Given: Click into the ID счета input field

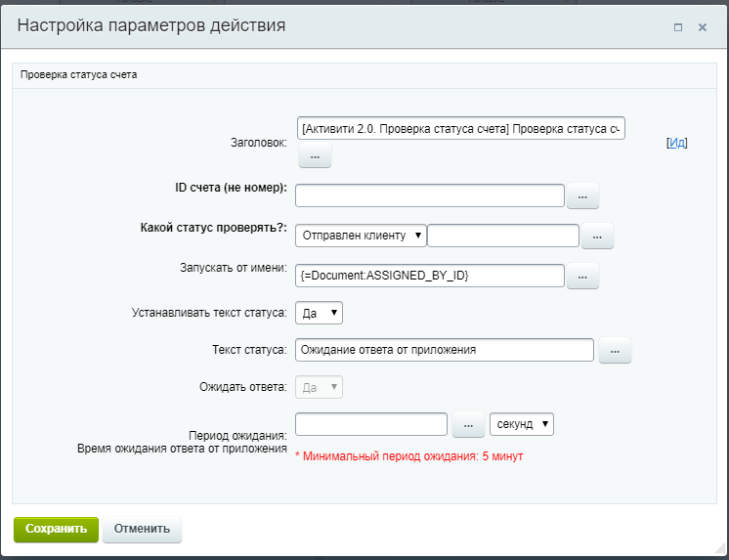Looking at the screenshot, I should 430,196.
